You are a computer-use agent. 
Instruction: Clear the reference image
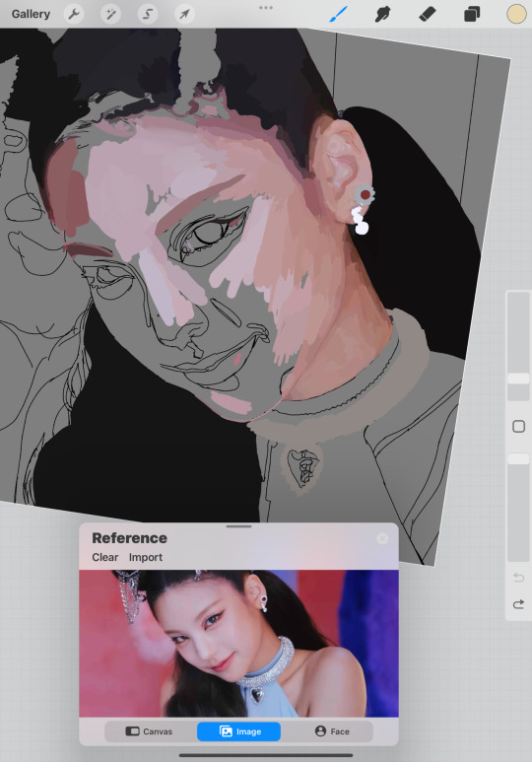[105, 557]
